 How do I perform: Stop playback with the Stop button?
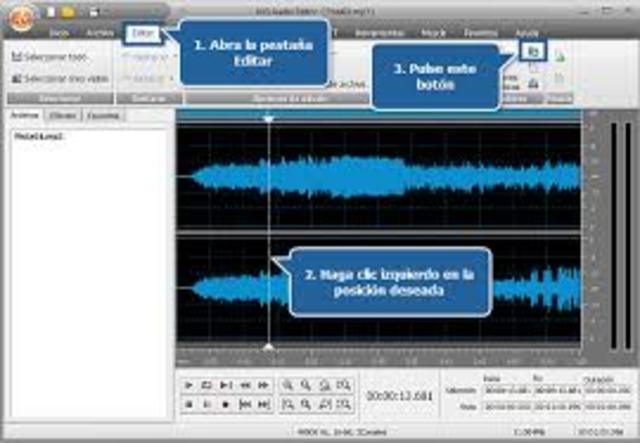tap(189, 405)
